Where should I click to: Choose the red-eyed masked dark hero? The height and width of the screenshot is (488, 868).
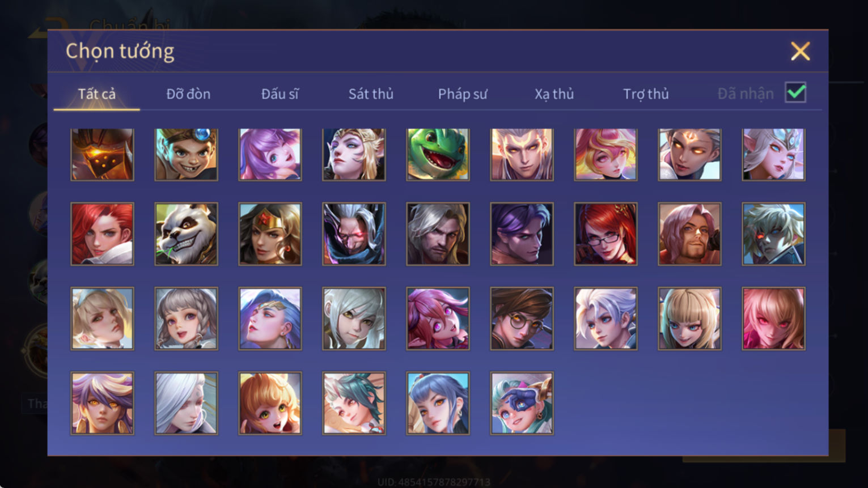coord(354,234)
